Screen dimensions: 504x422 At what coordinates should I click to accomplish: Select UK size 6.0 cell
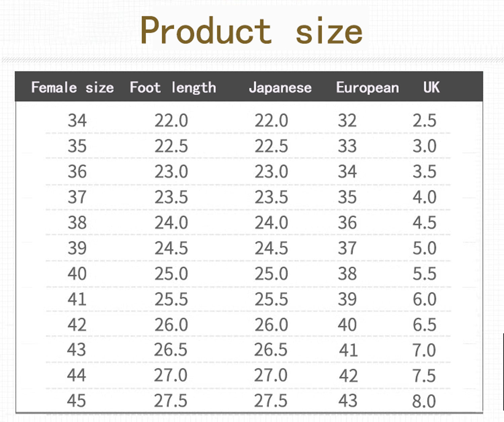pos(424,299)
